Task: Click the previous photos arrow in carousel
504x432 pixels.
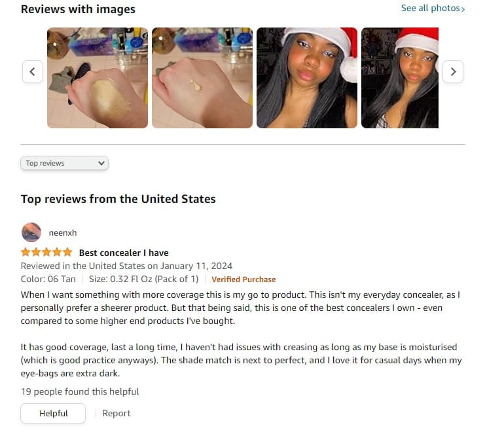Action: tap(33, 72)
